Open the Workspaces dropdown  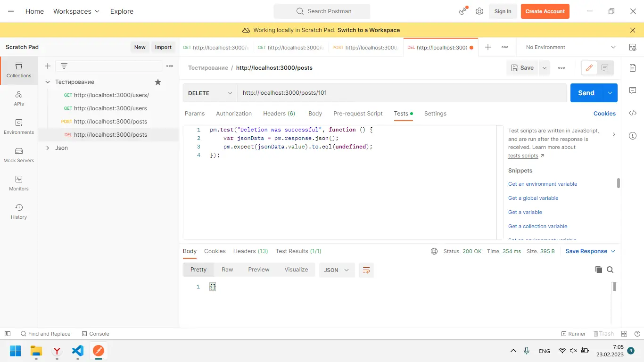tap(76, 11)
